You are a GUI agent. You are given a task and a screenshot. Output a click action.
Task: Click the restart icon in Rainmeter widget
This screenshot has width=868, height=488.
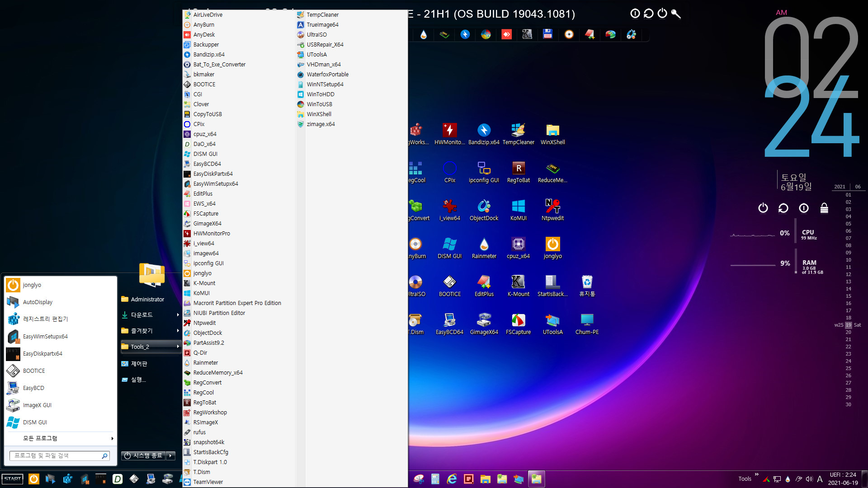783,208
